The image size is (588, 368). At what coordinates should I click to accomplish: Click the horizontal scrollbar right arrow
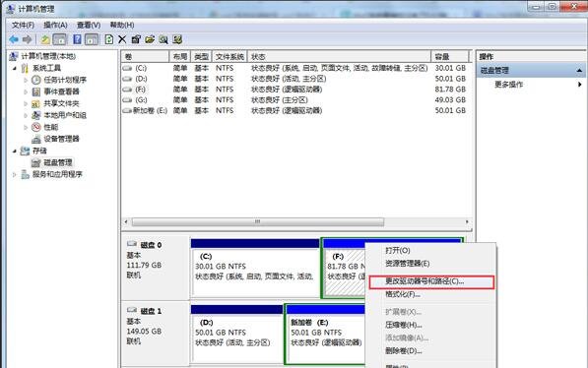pos(467,221)
